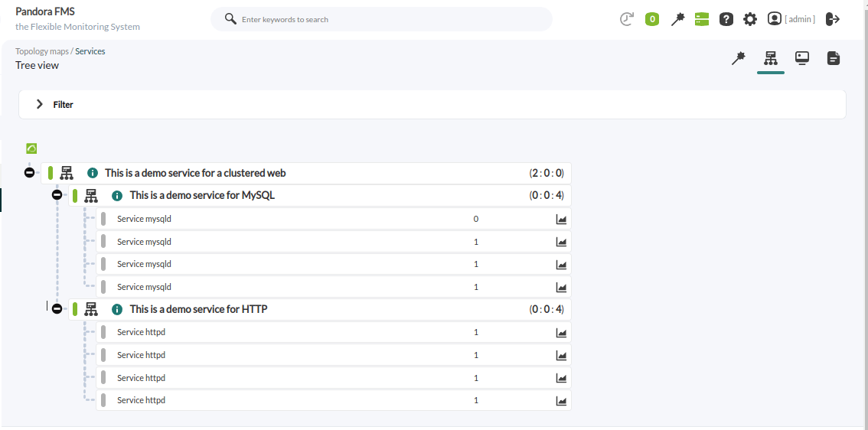Click the admin user link
The width and height of the screenshot is (868, 430).
(800, 19)
